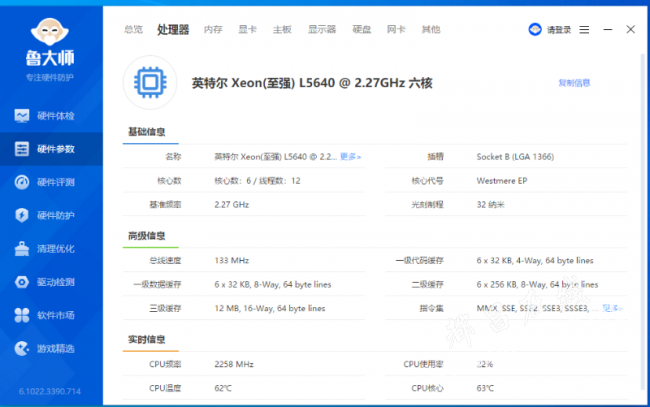Close the Lu Dashi window
This screenshot has width=650, height=407.
(x=631, y=29)
